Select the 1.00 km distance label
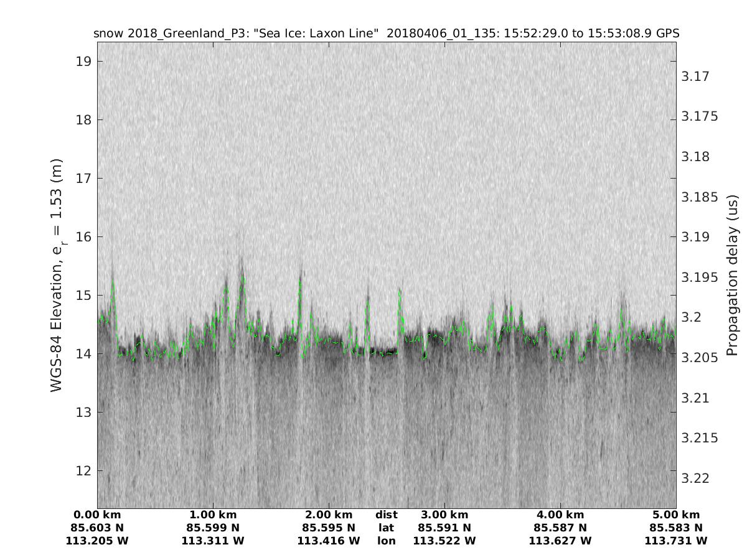 tap(213, 515)
